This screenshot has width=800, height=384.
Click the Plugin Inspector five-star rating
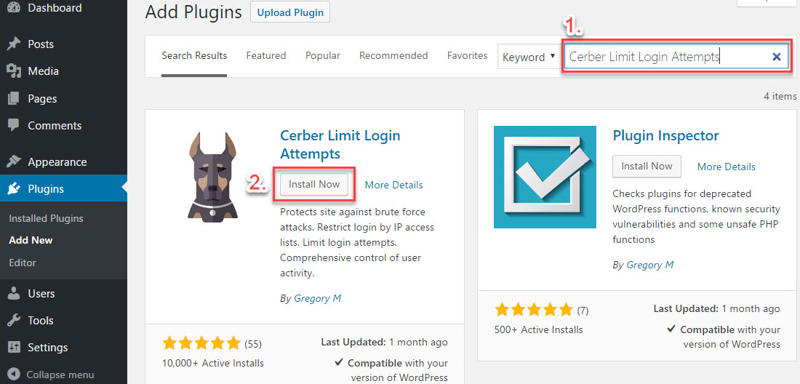coord(534,310)
